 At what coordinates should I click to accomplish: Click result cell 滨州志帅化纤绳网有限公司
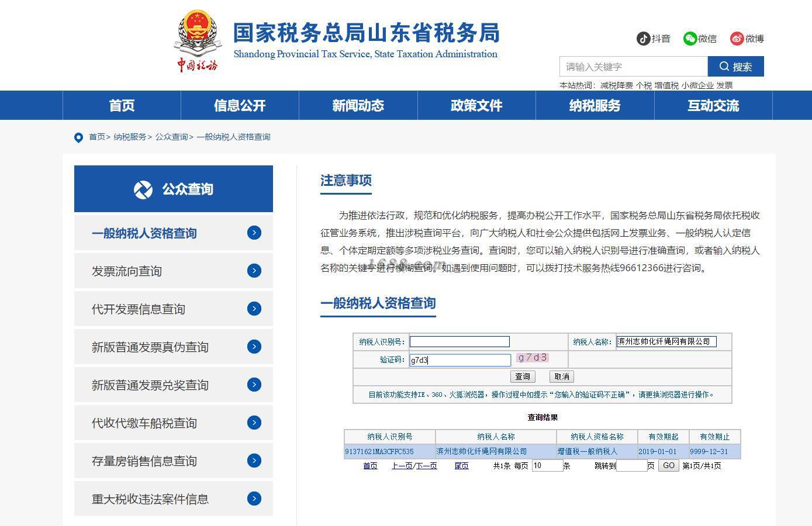coord(496,451)
